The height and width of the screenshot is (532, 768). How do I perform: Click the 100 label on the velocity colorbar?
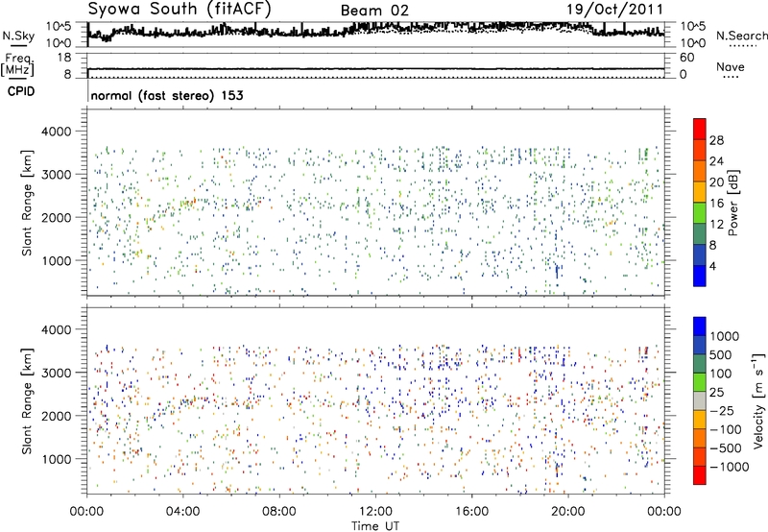[721, 374]
